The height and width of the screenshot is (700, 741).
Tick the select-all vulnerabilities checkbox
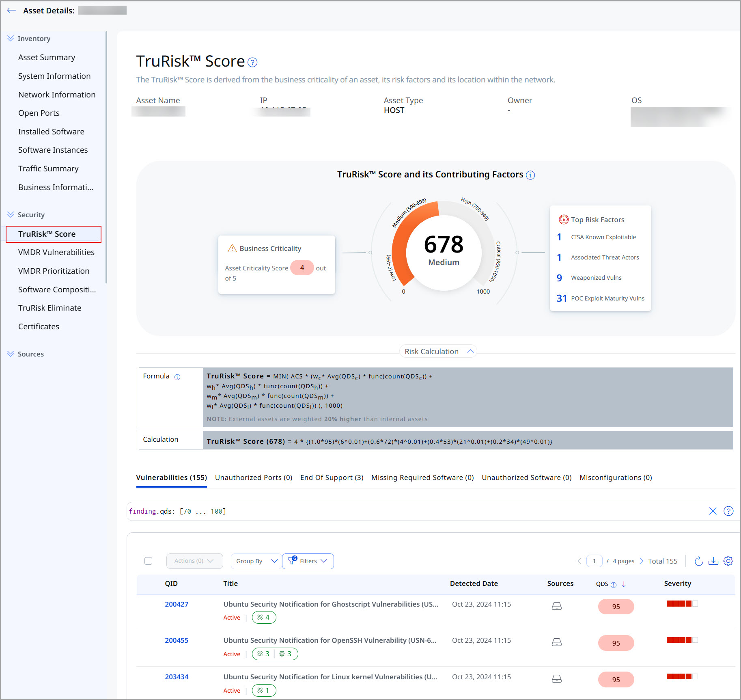click(x=149, y=561)
